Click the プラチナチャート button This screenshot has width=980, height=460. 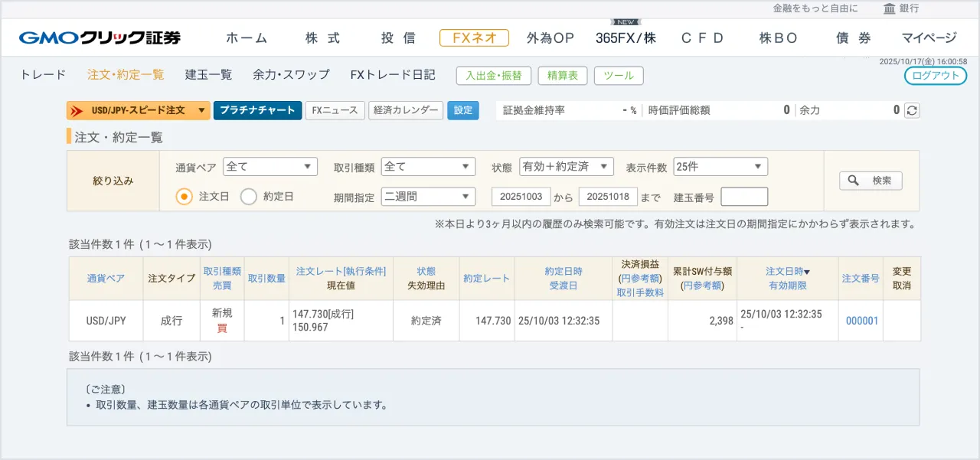click(x=257, y=110)
